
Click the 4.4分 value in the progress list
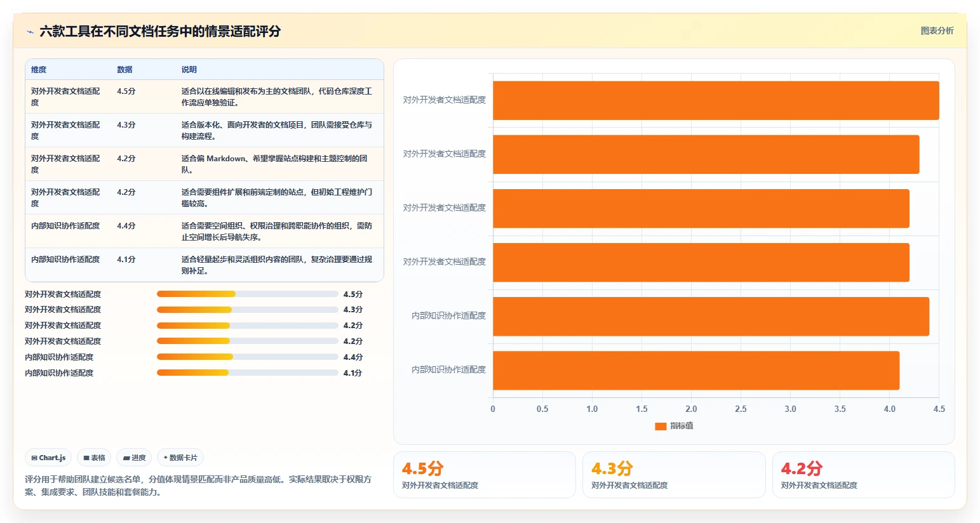353,357
